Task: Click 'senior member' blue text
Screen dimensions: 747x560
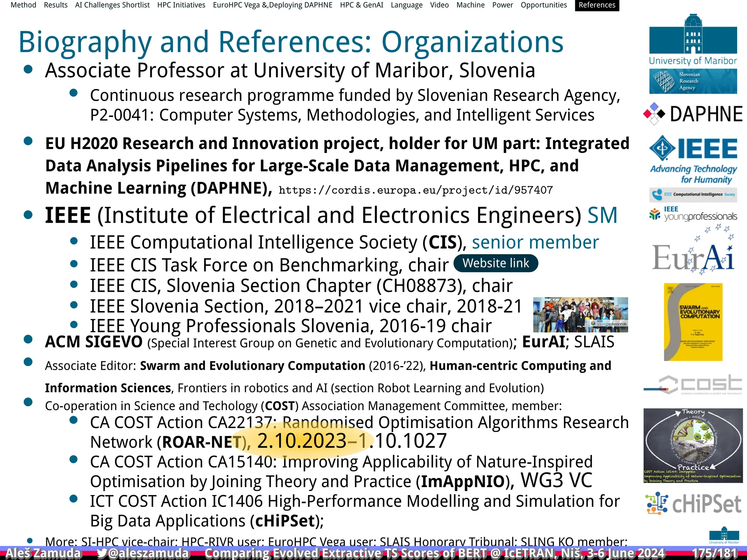Action: point(535,242)
